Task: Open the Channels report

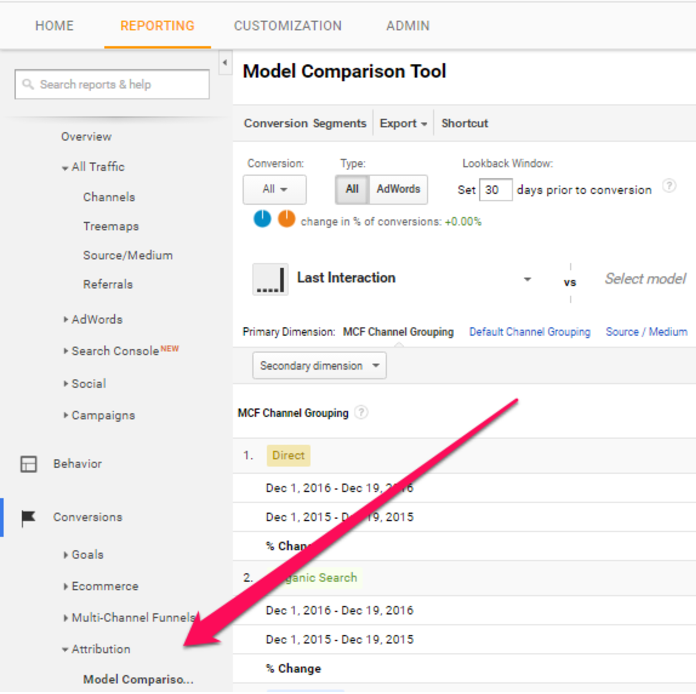Action: point(109,197)
